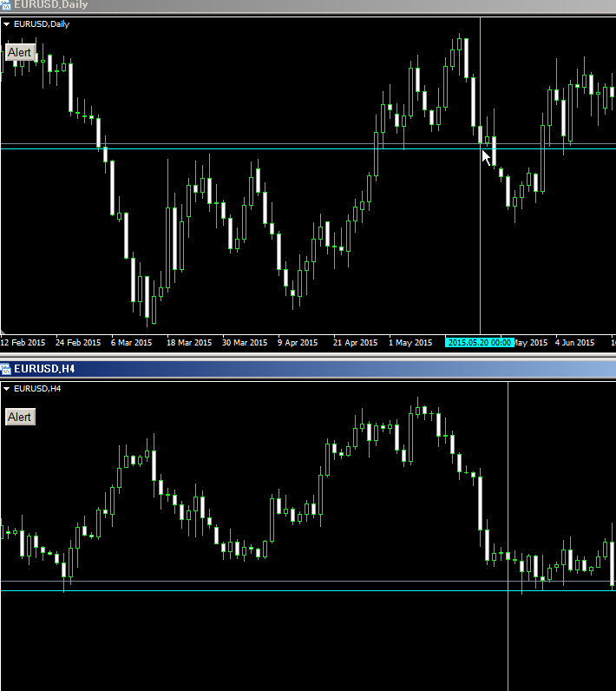The width and height of the screenshot is (616, 691).
Task: Click the EURUSD,Daily window title bar icon
Action: pyautogui.click(x=5, y=4)
